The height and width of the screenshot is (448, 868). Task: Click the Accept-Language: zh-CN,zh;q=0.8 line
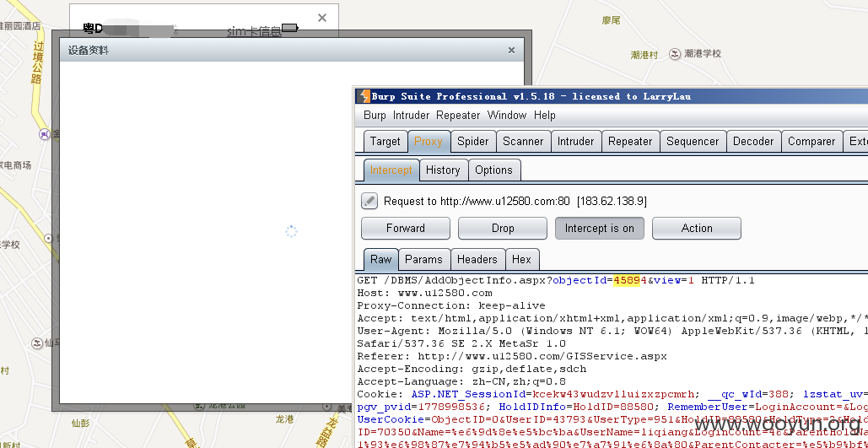tap(461, 381)
